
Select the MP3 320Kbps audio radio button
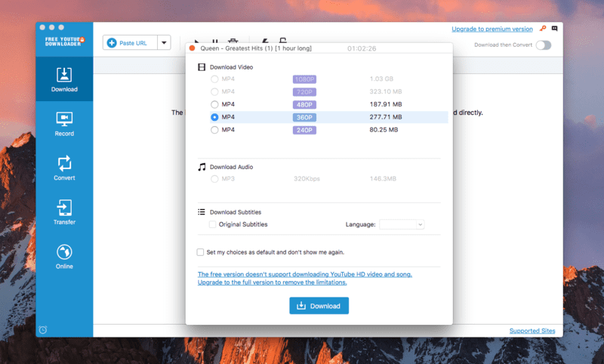click(214, 179)
